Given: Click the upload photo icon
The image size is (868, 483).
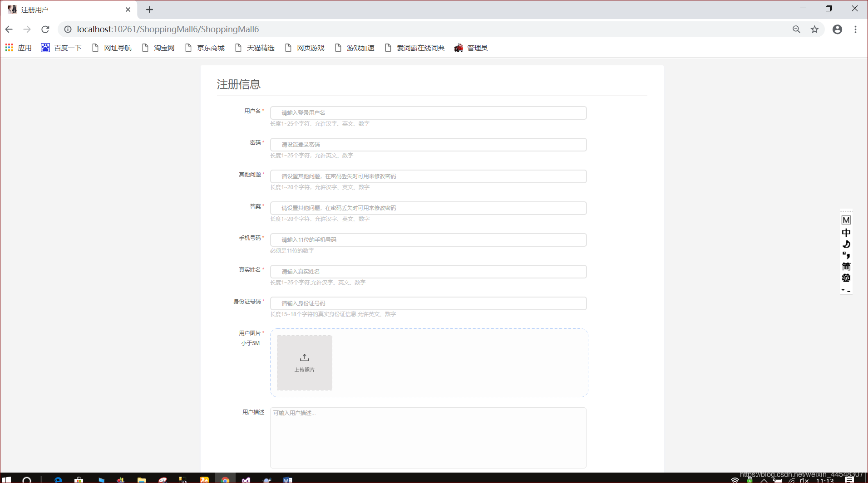Looking at the screenshot, I should click(304, 357).
